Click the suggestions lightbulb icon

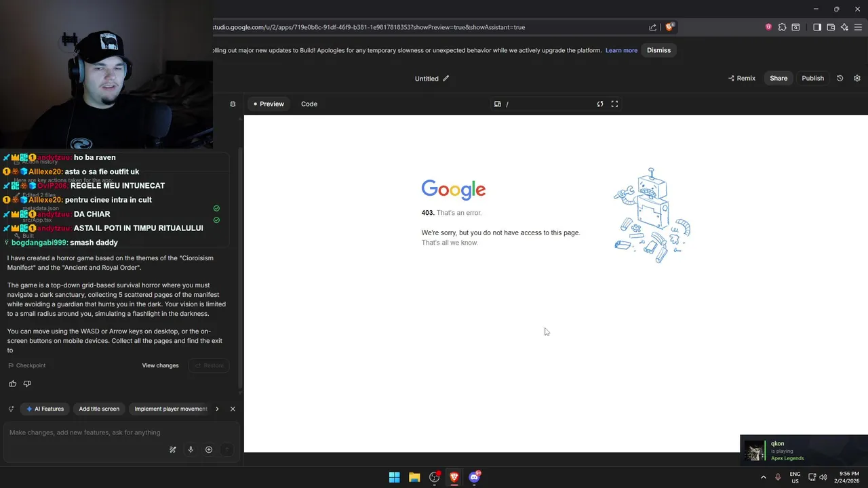[x=11, y=409]
